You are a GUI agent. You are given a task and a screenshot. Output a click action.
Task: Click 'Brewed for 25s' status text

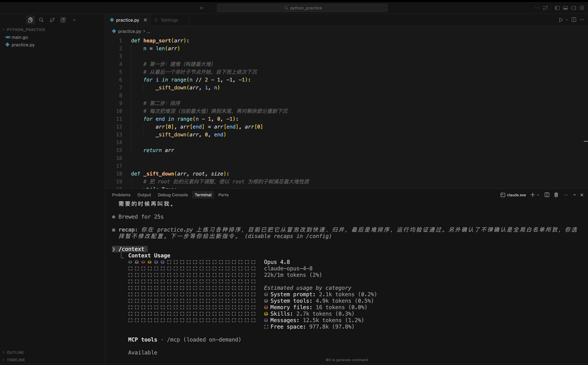(141, 217)
